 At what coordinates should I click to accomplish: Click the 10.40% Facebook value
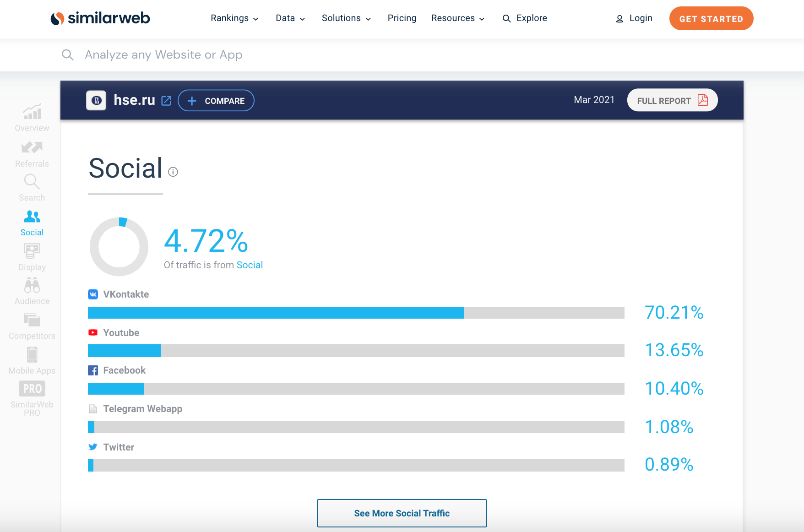click(674, 389)
